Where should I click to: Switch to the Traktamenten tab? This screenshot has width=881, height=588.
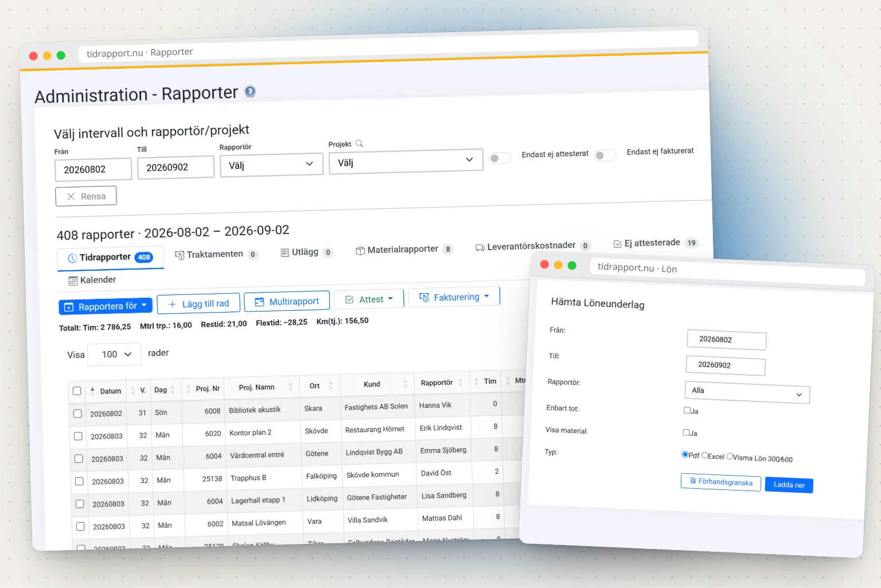pyautogui.click(x=216, y=254)
